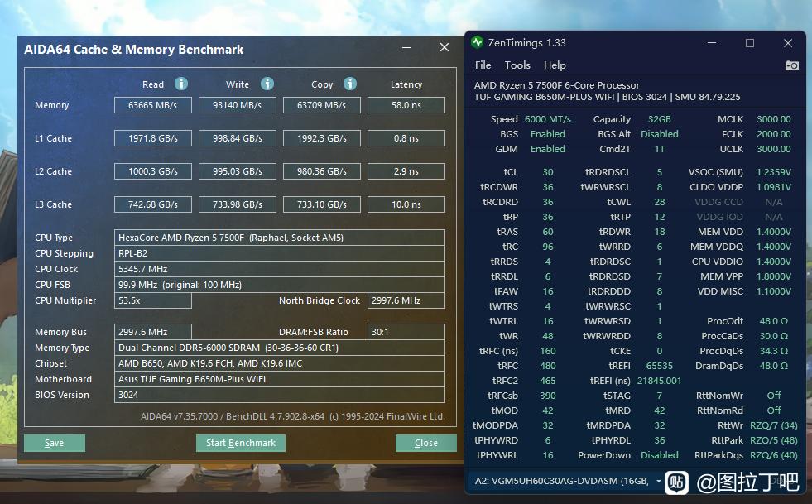Select Memory Read value 63665 MB/s
Screen dimensions: 812x504
tap(153, 105)
